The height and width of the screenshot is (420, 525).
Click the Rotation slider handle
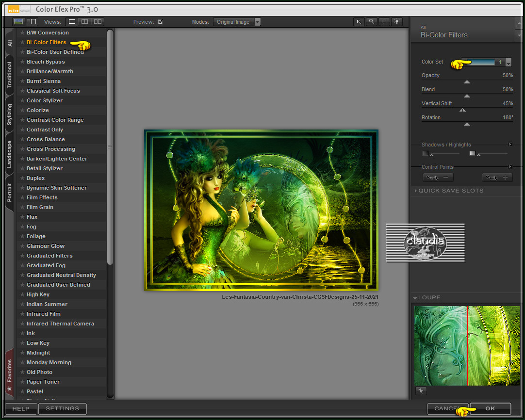pyautogui.click(x=467, y=124)
